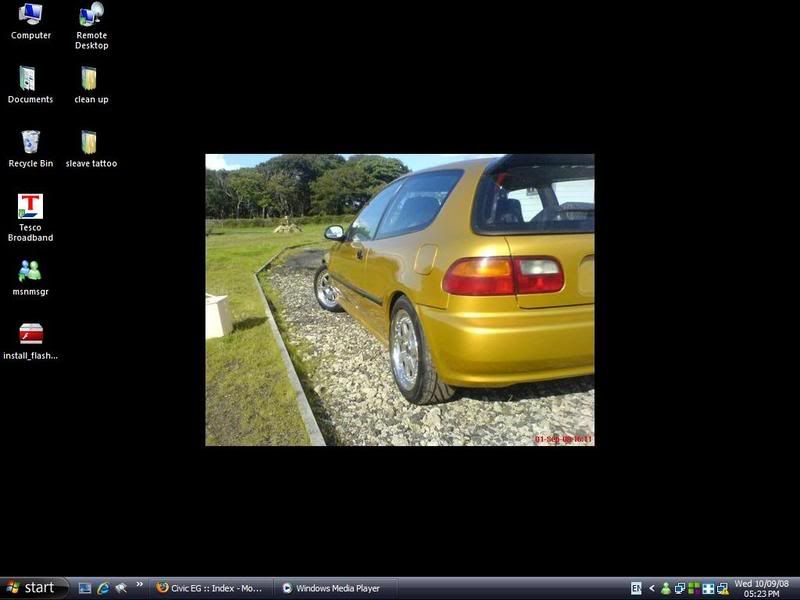Click the EN language bar indicator
This screenshot has width=800, height=600.
tap(636, 588)
